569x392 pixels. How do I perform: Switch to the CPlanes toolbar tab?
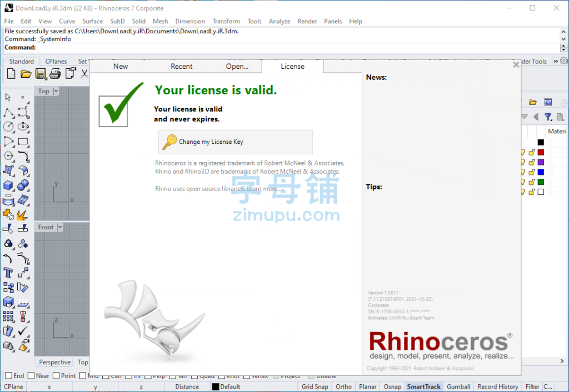[x=56, y=61]
